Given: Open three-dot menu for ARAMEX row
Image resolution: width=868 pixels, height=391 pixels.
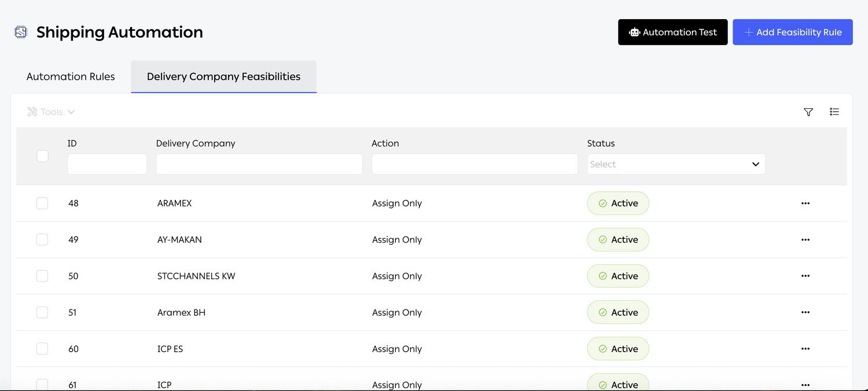Looking at the screenshot, I should click(806, 203).
